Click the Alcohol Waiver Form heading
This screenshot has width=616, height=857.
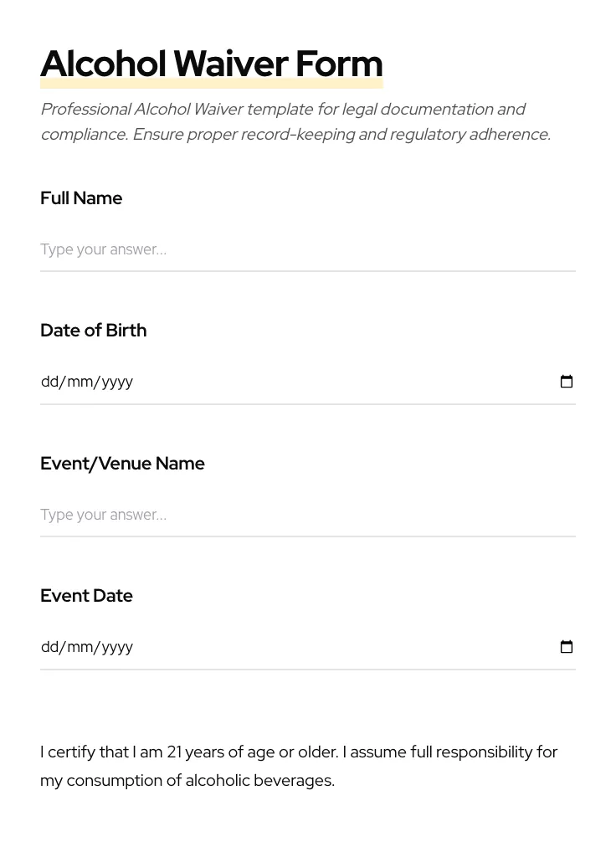click(211, 64)
